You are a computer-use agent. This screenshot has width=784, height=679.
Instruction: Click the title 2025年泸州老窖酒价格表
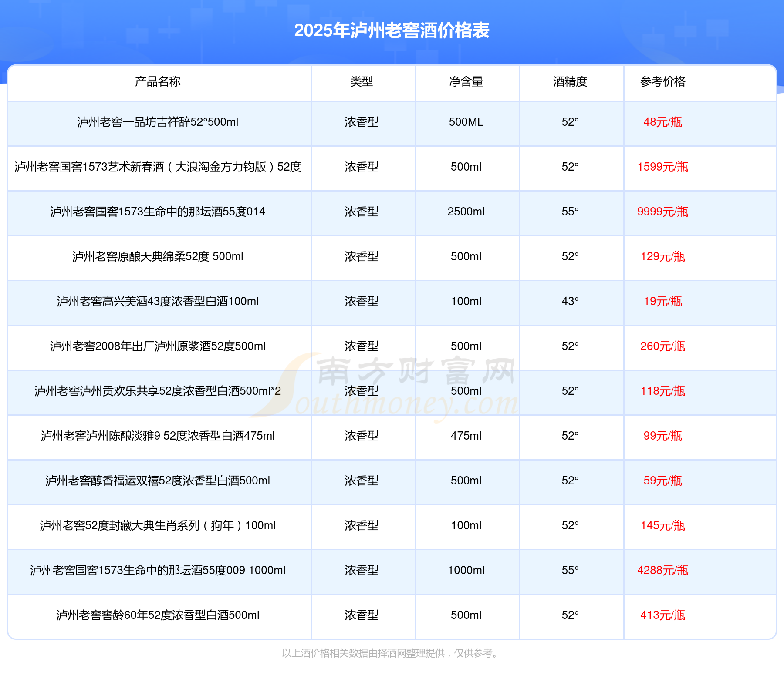pos(392,30)
